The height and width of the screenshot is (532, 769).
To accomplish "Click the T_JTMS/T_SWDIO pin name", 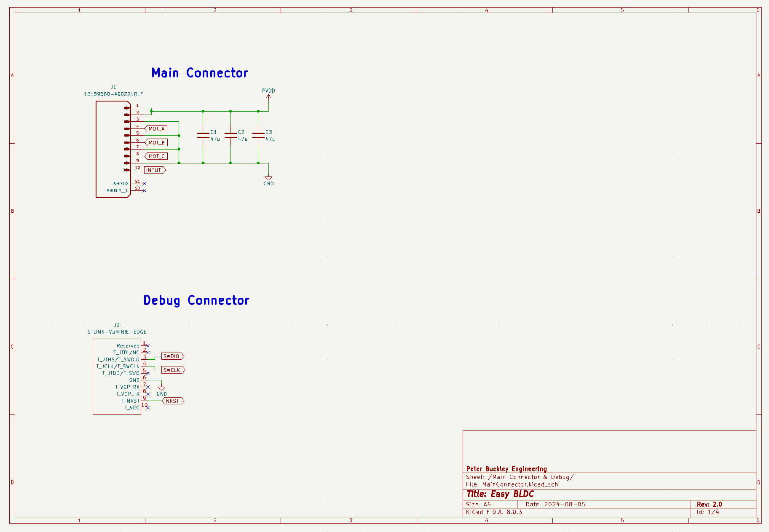I will (118, 360).
